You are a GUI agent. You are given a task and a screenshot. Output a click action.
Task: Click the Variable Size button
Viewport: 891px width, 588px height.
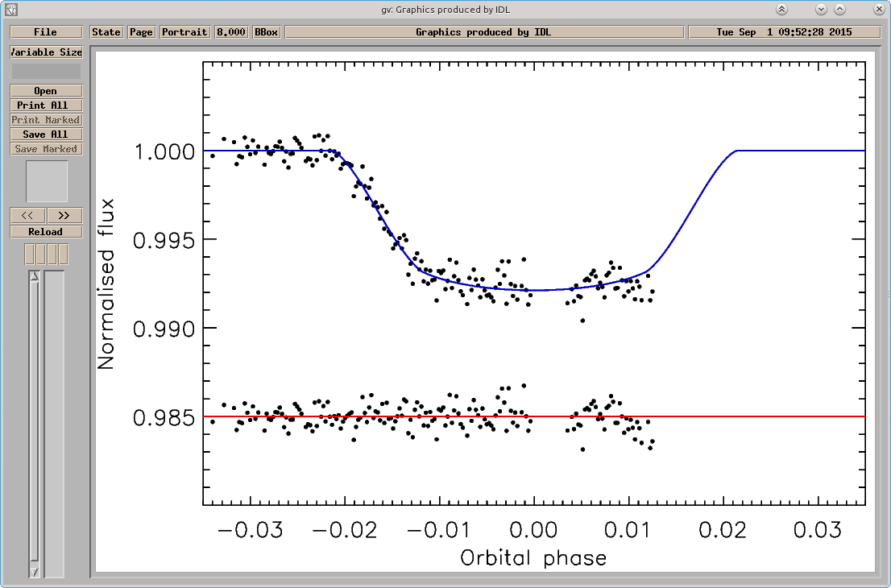pyautogui.click(x=46, y=52)
